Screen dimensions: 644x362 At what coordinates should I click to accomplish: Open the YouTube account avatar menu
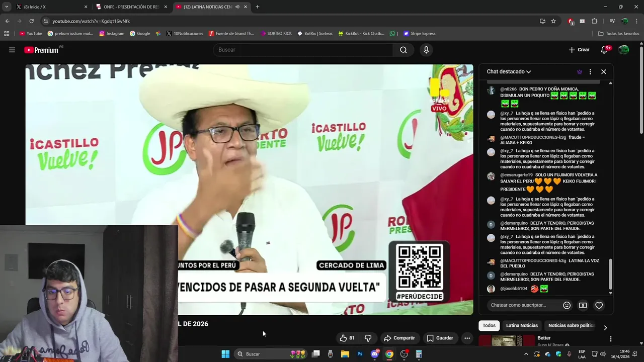[624, 50]
